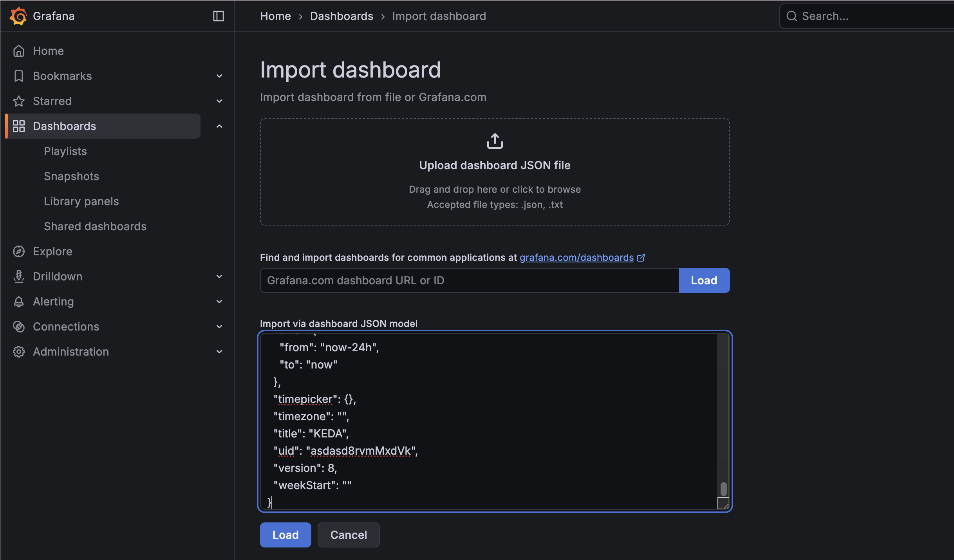
Task: Click the "uid" line in JSON
Action: click(345, 451)
